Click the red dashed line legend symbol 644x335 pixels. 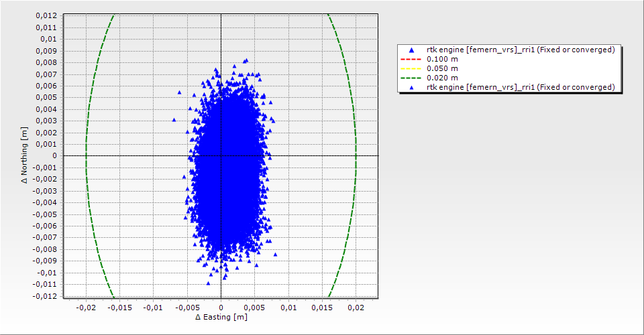411,59
